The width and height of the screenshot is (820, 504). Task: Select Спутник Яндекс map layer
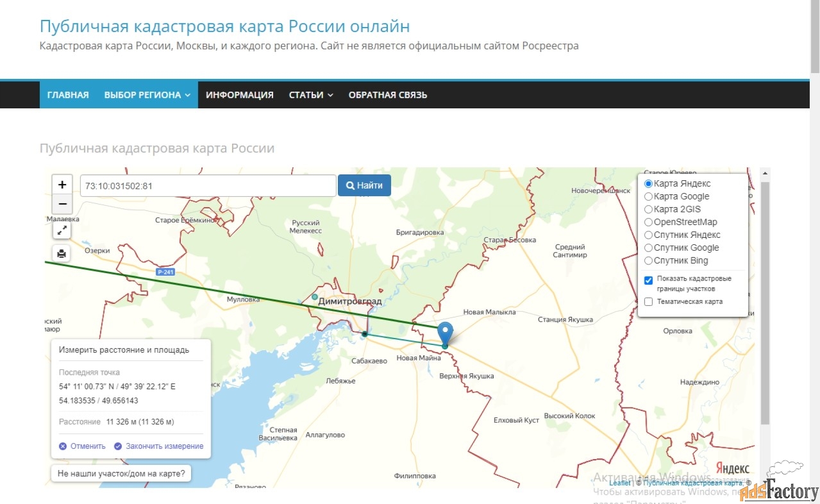[x=648, y=235]
